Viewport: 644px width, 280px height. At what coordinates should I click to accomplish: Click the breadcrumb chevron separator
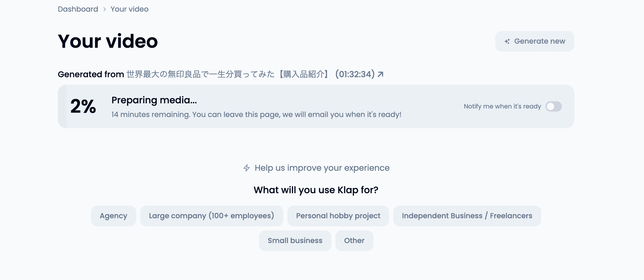[x=104, y=9]
